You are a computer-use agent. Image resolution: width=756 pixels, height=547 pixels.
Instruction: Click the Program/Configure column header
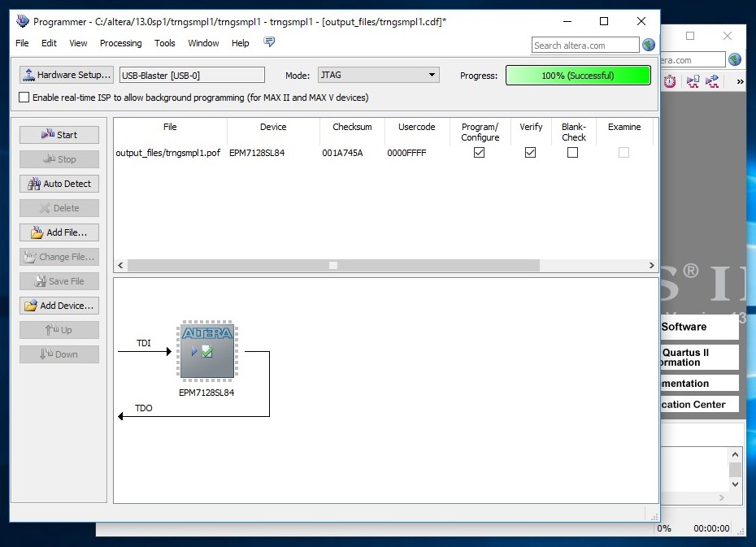pos(480,132)
